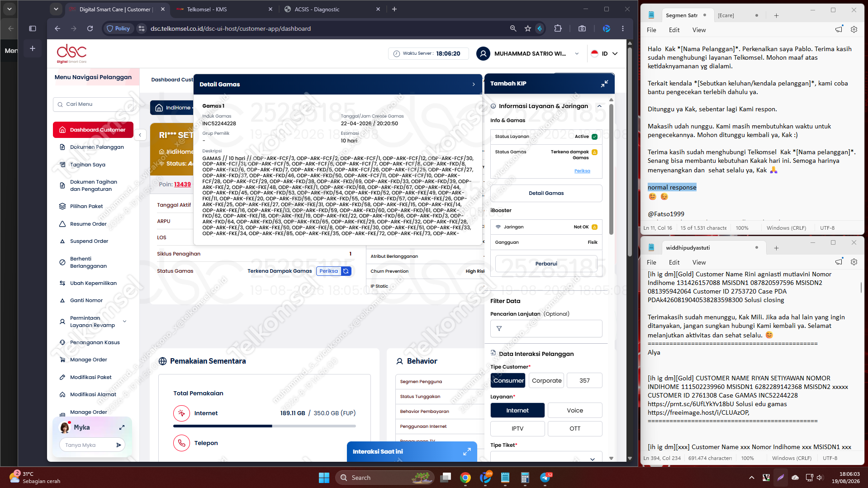This screenshot has width=868, height=488.
Task: Expand the Myka chat widget
Action: pyautogui.click(x=122, y=427)
